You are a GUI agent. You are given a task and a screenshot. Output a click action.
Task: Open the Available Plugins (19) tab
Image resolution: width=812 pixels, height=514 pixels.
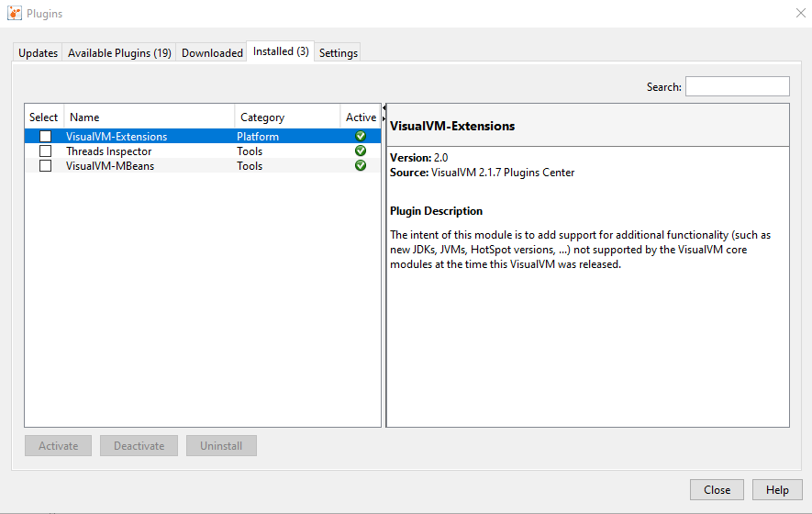[119, 53]
